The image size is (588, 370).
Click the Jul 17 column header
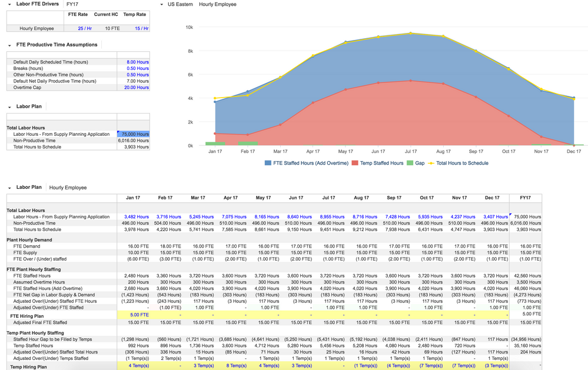329,198
